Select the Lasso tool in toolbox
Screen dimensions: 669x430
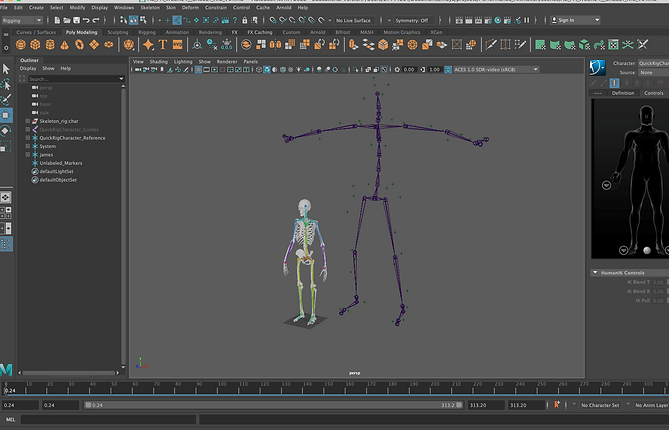6,84
